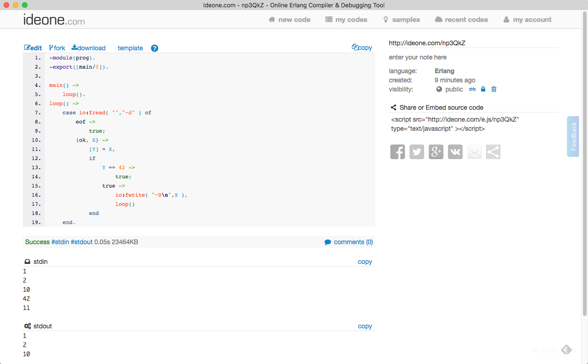The height and width of the screenshot is (364, 588).
Task: Open the recent codes page
Action: point(461,20)
